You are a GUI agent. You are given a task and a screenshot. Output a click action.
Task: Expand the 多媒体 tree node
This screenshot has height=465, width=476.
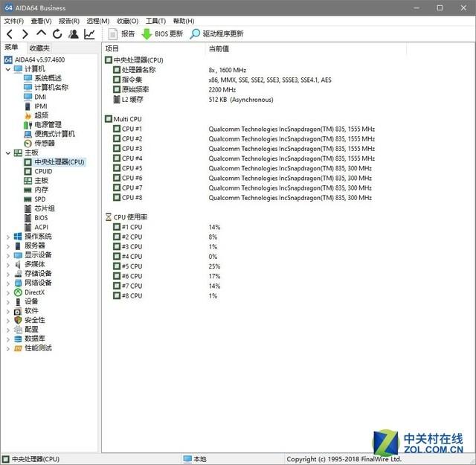8,265
